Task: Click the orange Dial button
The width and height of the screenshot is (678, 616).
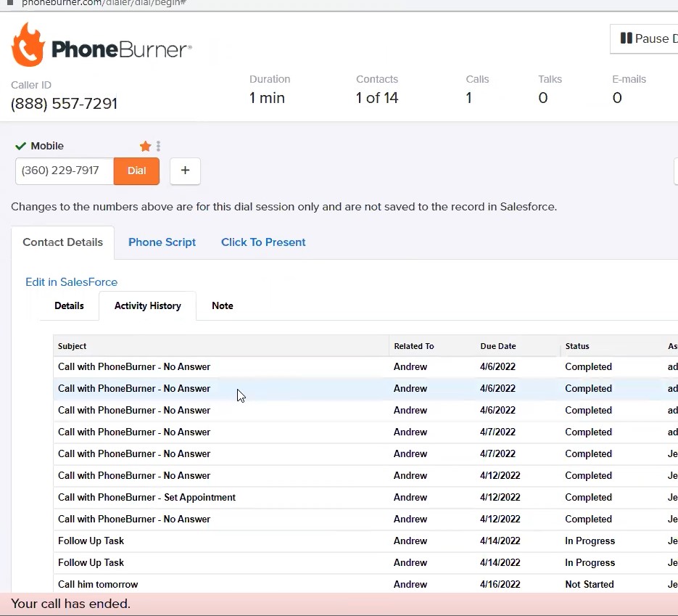Action: point(136,171)
